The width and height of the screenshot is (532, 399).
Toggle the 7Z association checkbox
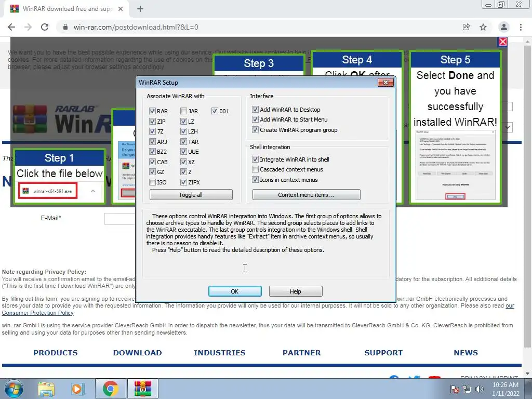coord(152,131)
